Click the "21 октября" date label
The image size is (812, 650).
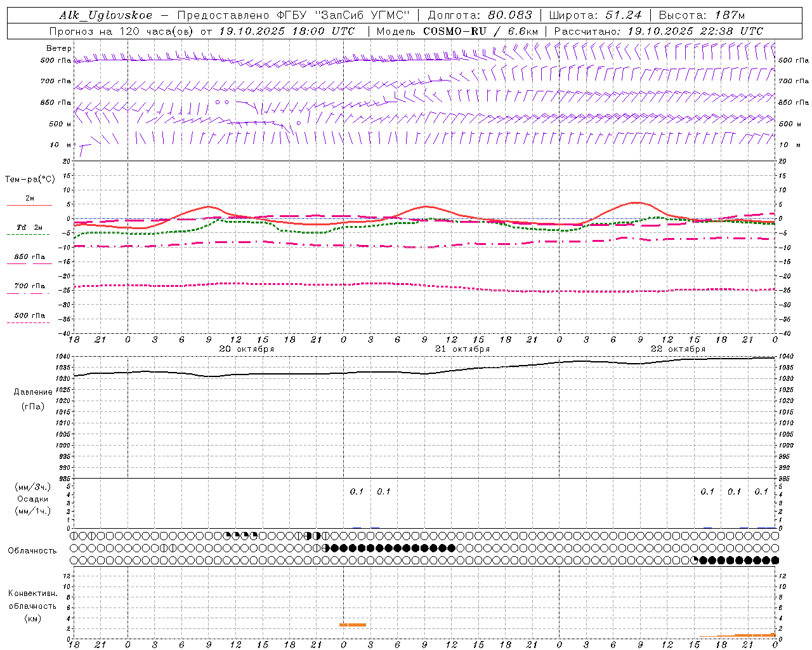pos(462,349)
